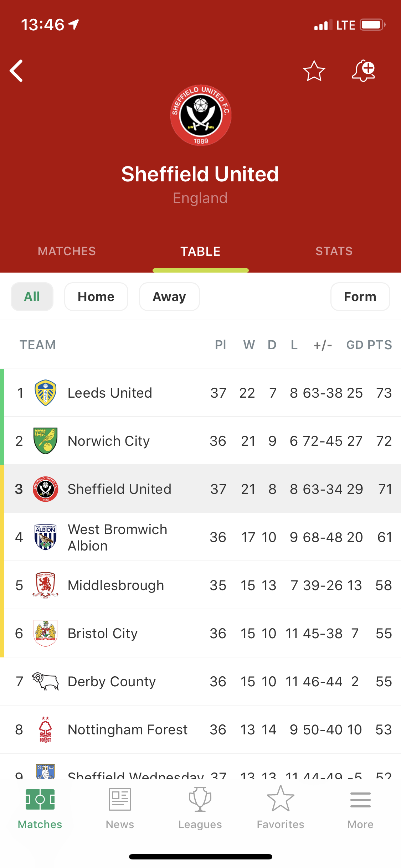Switch to the STATS tab
401x868 pixels.
tap(334, 251)
